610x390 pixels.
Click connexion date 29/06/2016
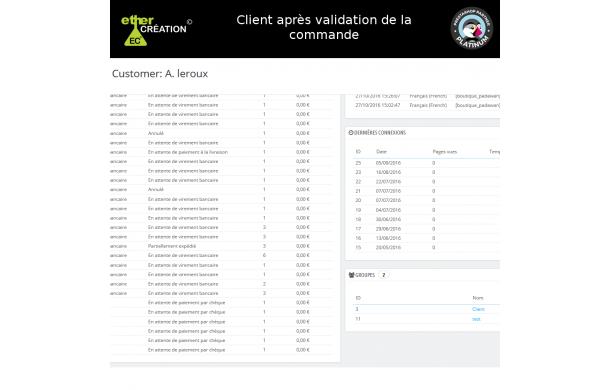[388, 229]
